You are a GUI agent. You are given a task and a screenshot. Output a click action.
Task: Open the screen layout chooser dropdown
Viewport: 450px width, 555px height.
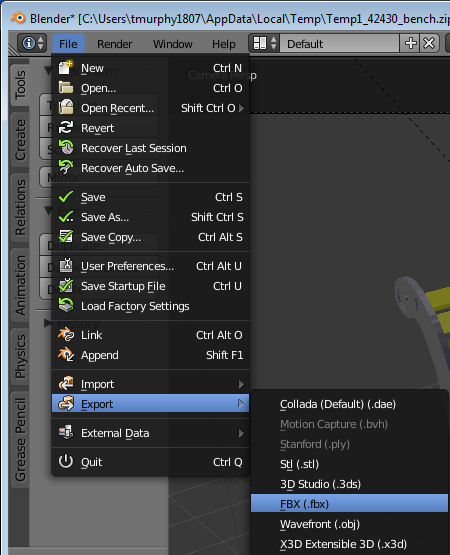[x=264, y=44]
